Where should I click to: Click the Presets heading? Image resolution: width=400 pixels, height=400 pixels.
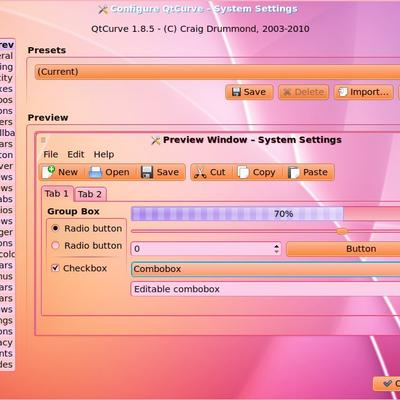tap(47, 50)
